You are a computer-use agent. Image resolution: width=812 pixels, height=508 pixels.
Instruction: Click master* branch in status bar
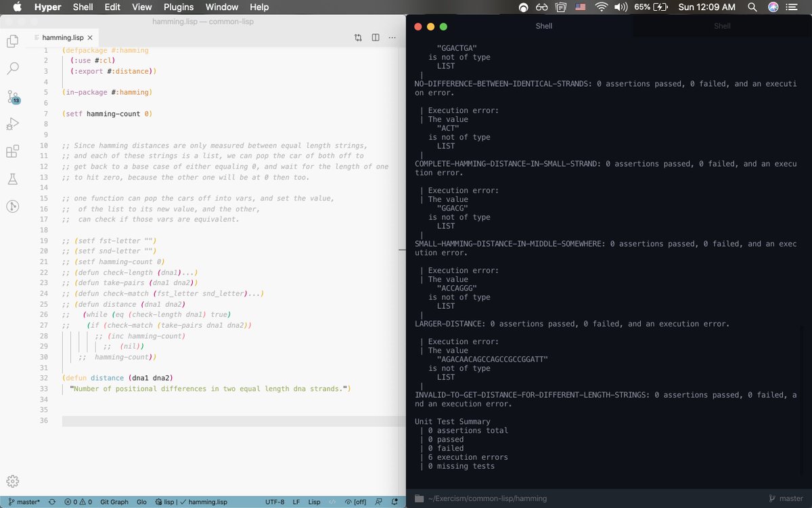point(24,502)
